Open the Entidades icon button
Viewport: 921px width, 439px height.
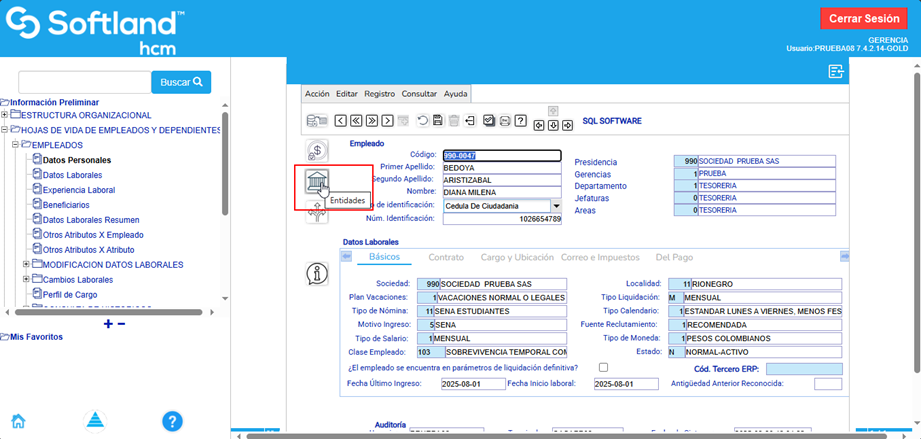[317, 181]
